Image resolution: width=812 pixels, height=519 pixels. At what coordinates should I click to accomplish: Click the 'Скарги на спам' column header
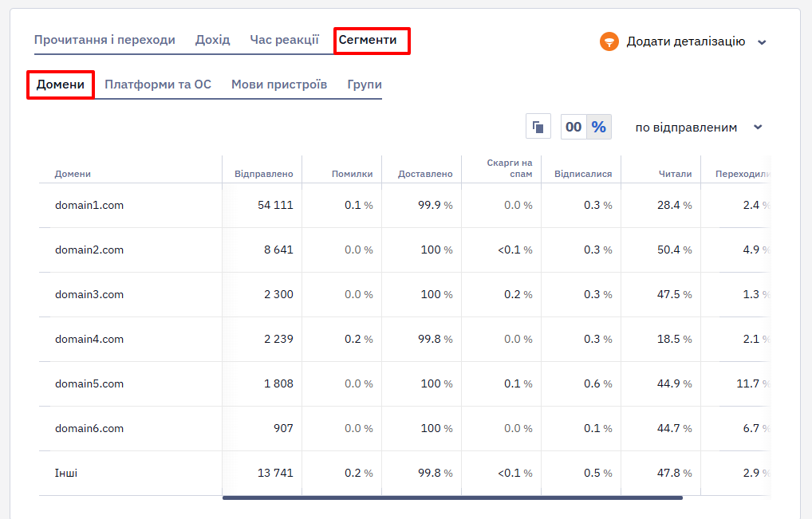point(510,168)
